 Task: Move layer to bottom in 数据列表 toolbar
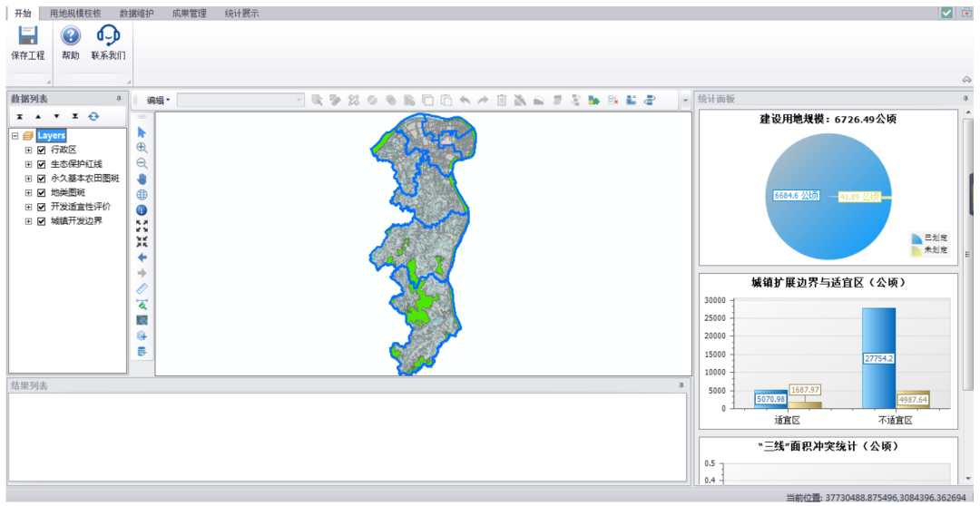pos(75,116)
